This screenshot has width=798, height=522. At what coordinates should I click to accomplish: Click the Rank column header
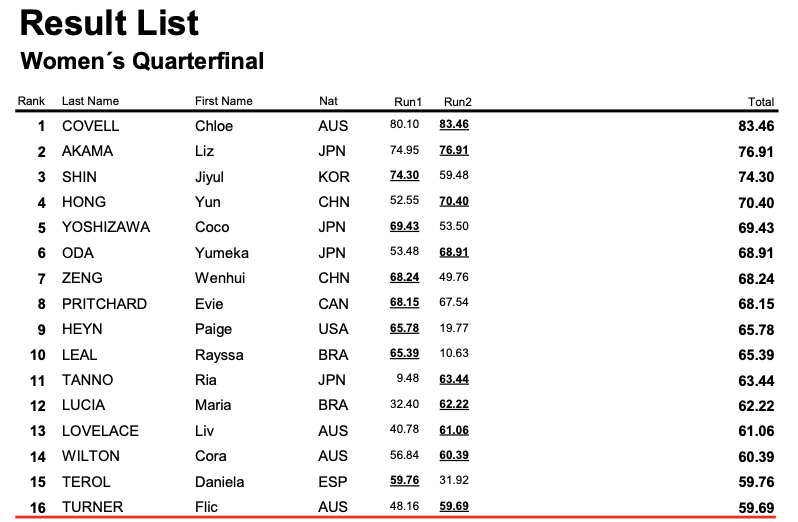pyautogui.click(x=31, y=101)
